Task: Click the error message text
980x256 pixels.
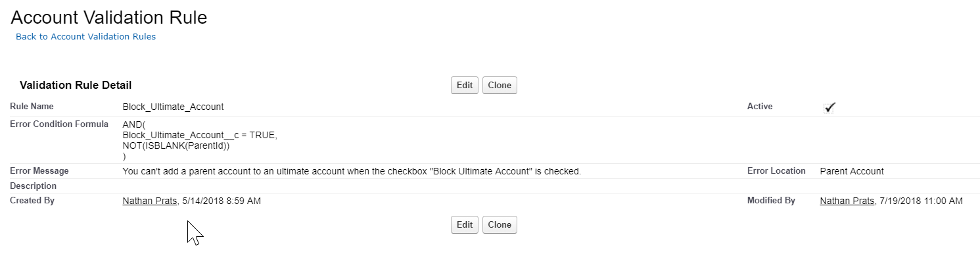Action: click(352, 171)
